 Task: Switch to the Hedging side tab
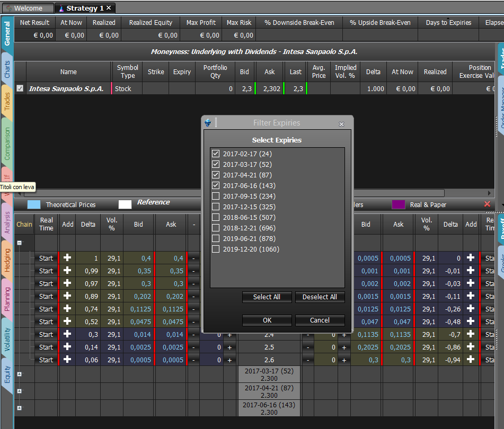7,261
